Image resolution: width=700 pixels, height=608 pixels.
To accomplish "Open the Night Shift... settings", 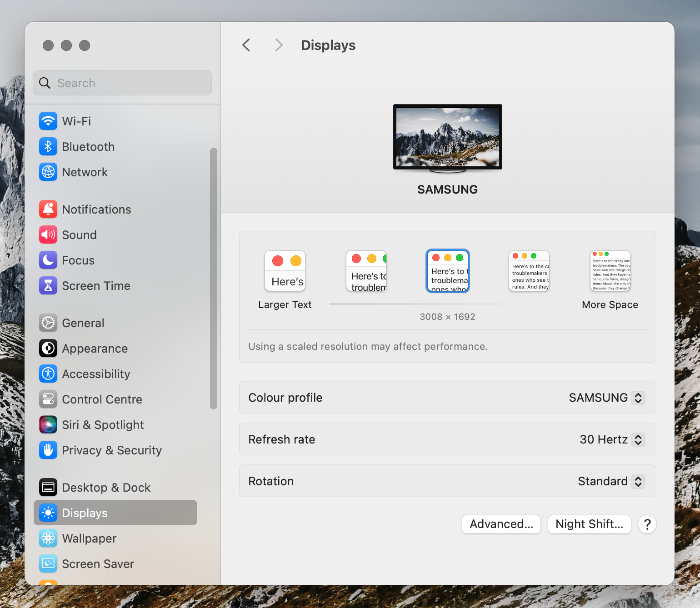I will click(x=589, y=524).
